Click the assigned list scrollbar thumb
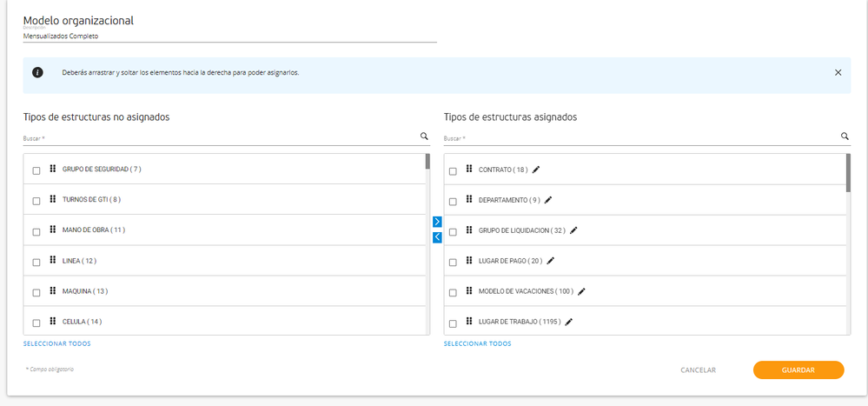The height and width of the screenshot is (406, 868). click(x=849, y=173)
